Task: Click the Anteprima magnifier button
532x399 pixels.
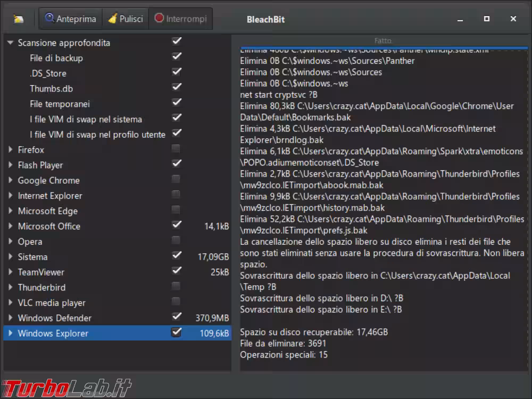Action: coord(71,19)
